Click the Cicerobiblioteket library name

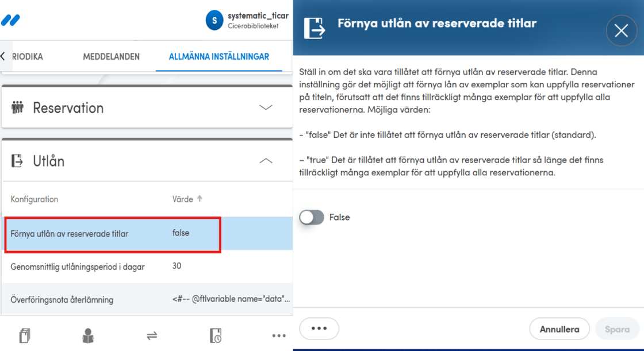click(x=253, y=26)
